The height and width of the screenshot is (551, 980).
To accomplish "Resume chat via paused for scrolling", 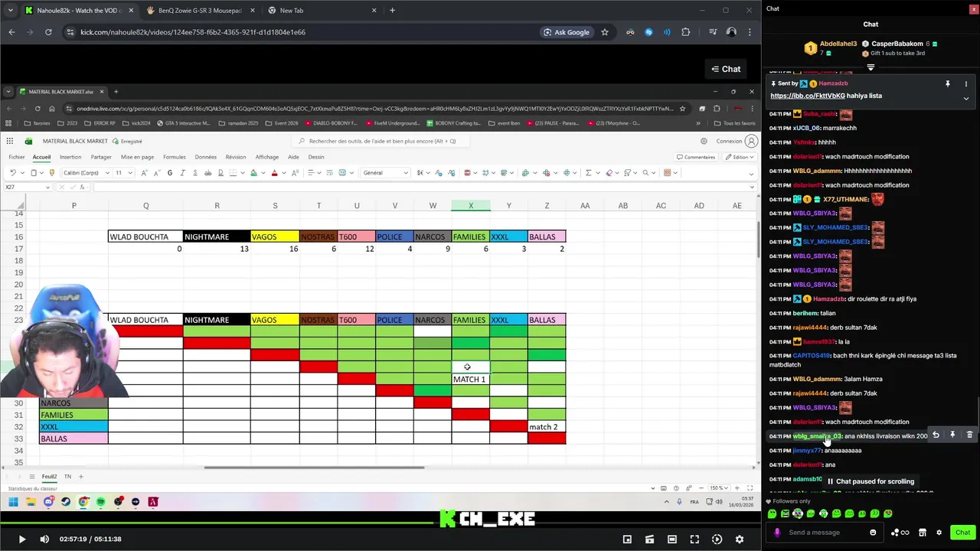I will tap(871, 481).
